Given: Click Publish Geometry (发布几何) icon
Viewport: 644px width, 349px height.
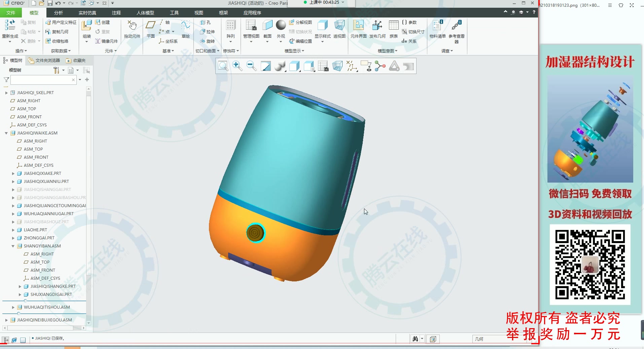Looking at the screenshot, I should 377,26.
